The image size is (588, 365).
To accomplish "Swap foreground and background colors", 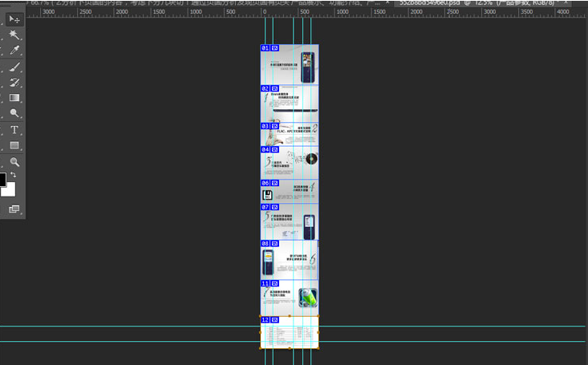I will point(13,174).
